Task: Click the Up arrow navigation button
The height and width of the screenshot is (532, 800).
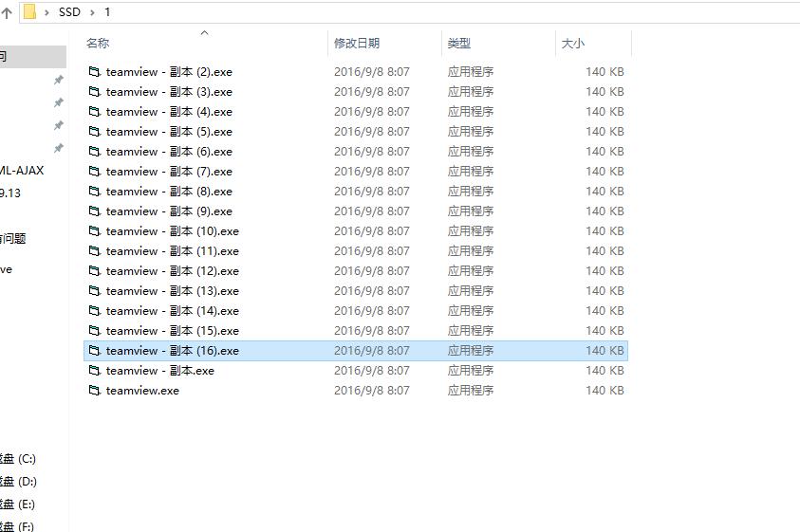Action: click(x=7, y=13)
